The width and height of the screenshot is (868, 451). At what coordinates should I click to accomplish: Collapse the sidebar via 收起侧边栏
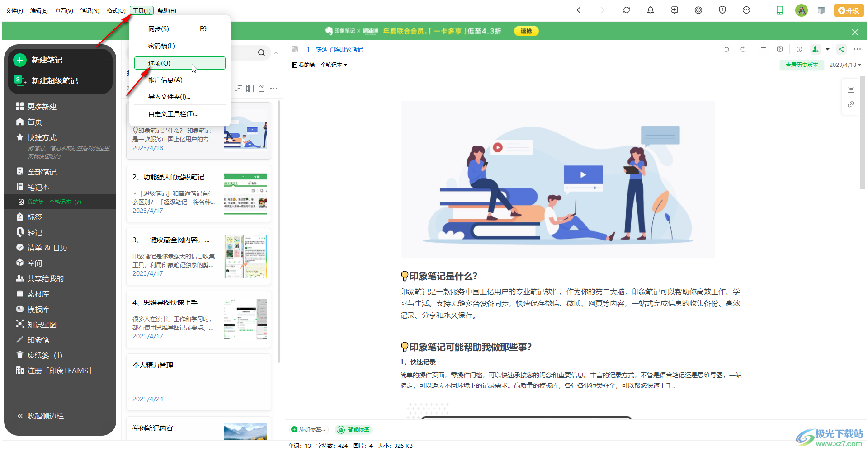click(41, 416)
